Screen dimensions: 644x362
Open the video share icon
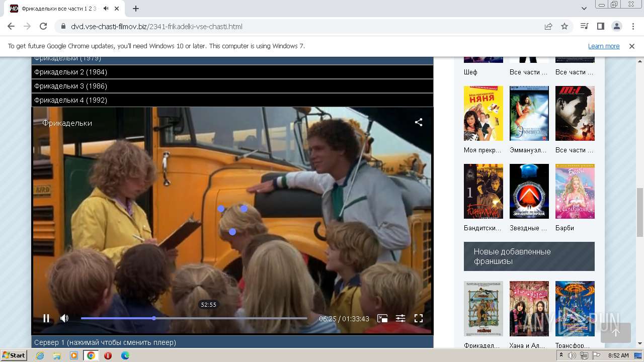click(x=419, y=122)
